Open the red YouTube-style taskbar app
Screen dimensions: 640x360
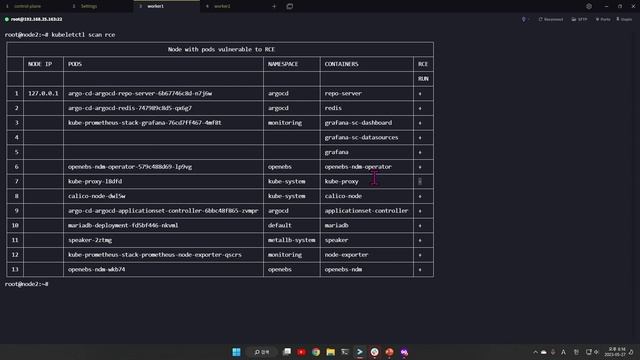(x=301, y=352)
